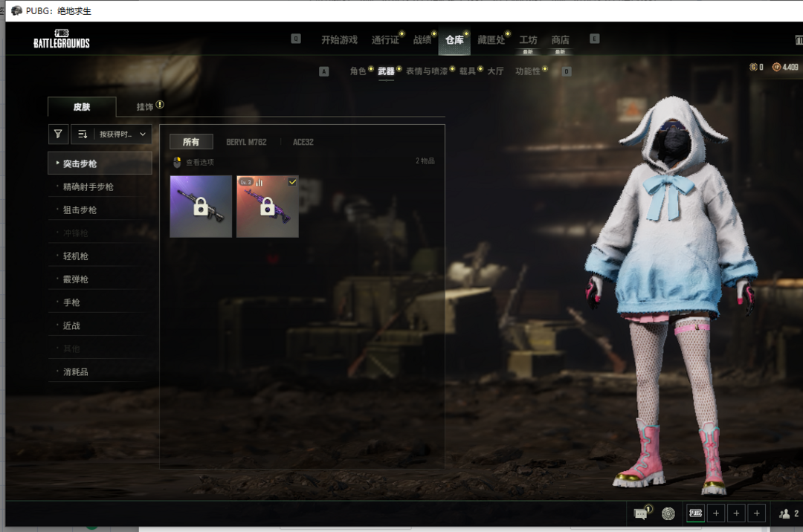This screenshot has height=532, width=803.
Task: Open the chat messages icon
Action: click(x=640, y=513)
